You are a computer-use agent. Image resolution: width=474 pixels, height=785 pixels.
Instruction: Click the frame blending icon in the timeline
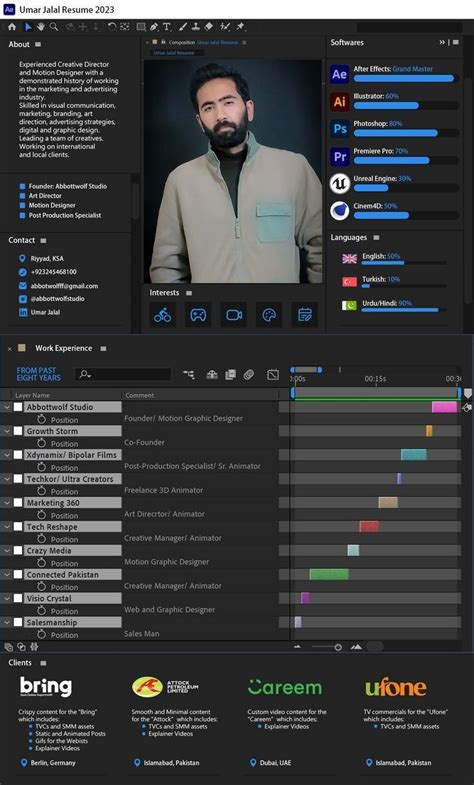pos(230,374)
